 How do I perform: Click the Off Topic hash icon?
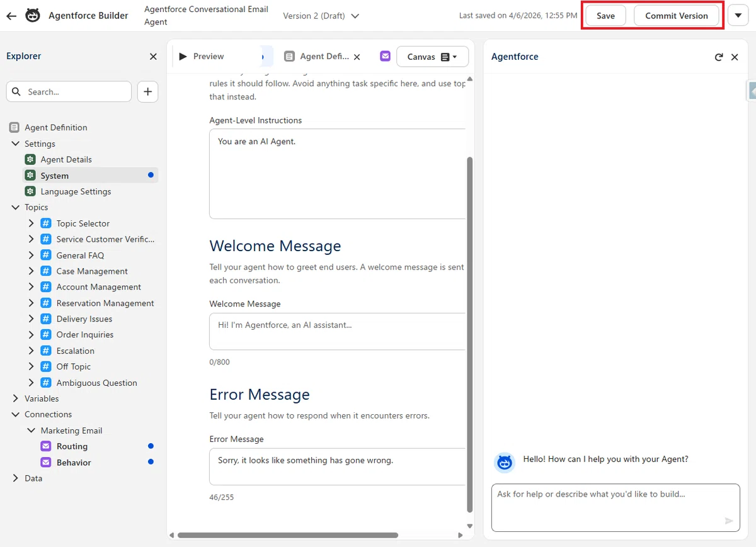pos(45,366)
